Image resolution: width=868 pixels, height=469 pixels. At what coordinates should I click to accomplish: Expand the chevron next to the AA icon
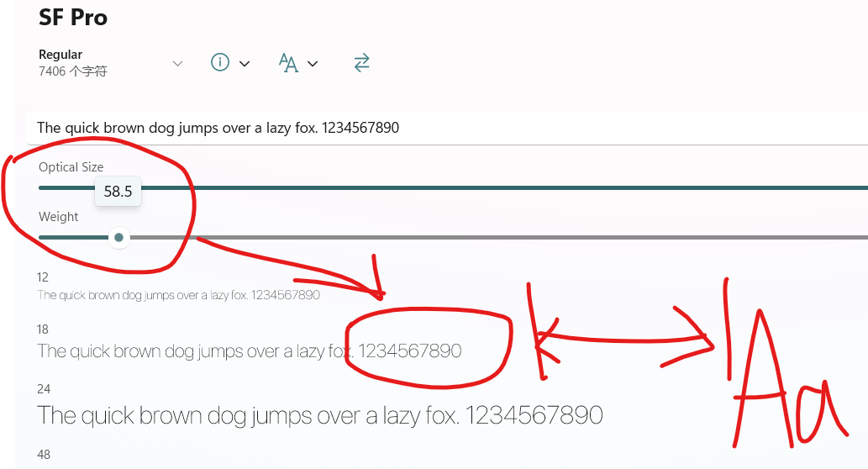coord(313,64)
